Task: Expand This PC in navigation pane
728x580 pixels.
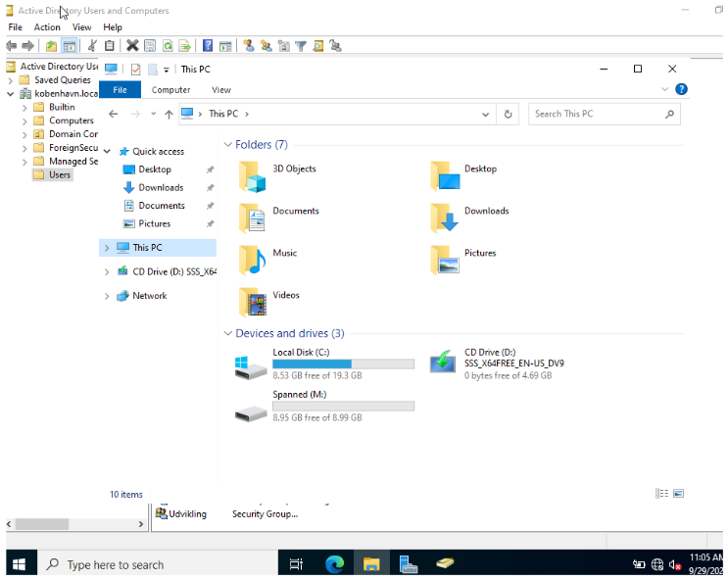Action: pyautogui.click(x=107, y=248)
